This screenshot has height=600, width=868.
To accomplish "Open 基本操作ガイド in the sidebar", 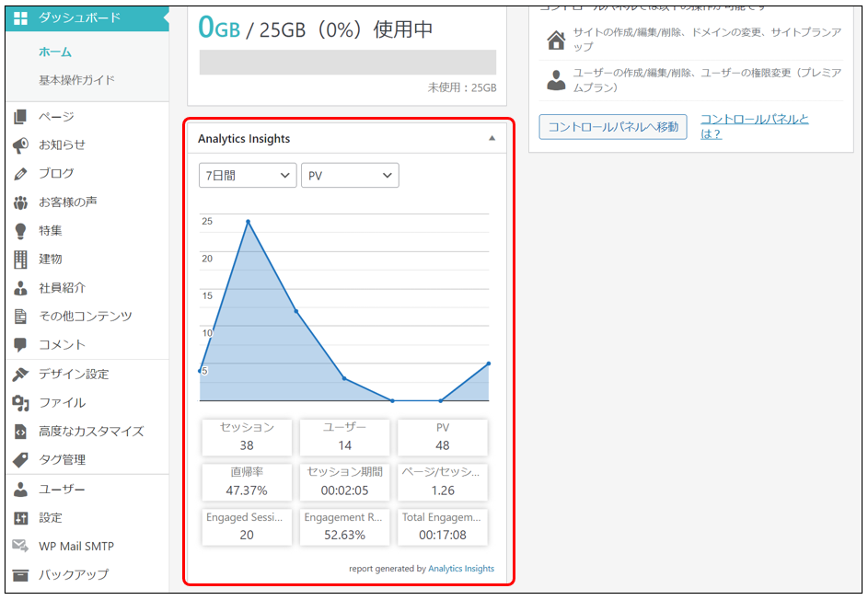I will click(x=76, y=80).
